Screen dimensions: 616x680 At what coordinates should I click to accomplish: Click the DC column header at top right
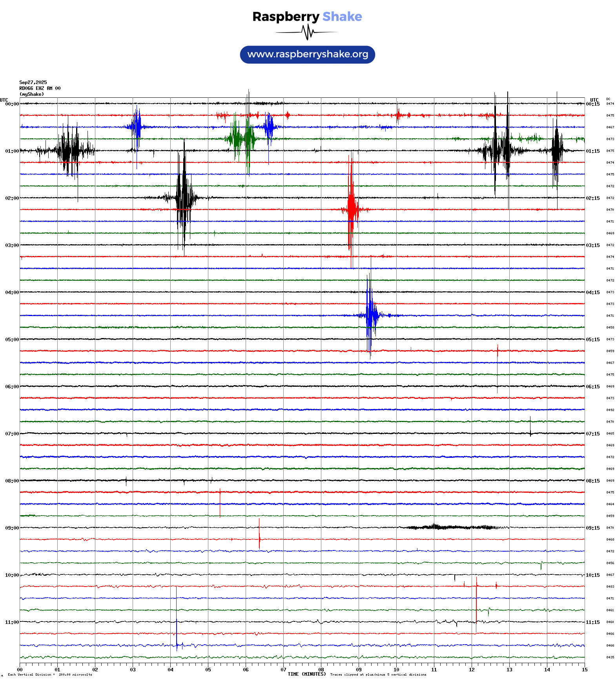pyautogui.click(x=608, y=99)
